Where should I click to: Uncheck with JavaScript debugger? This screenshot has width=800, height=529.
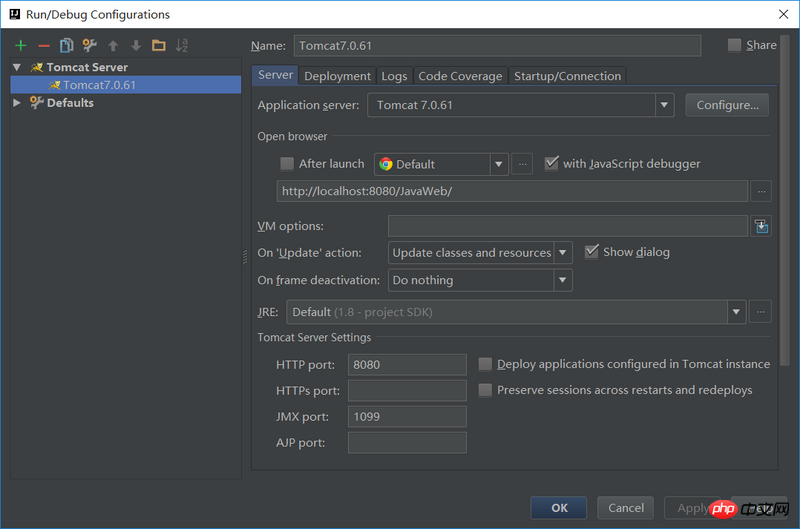(x=551, y=163)
